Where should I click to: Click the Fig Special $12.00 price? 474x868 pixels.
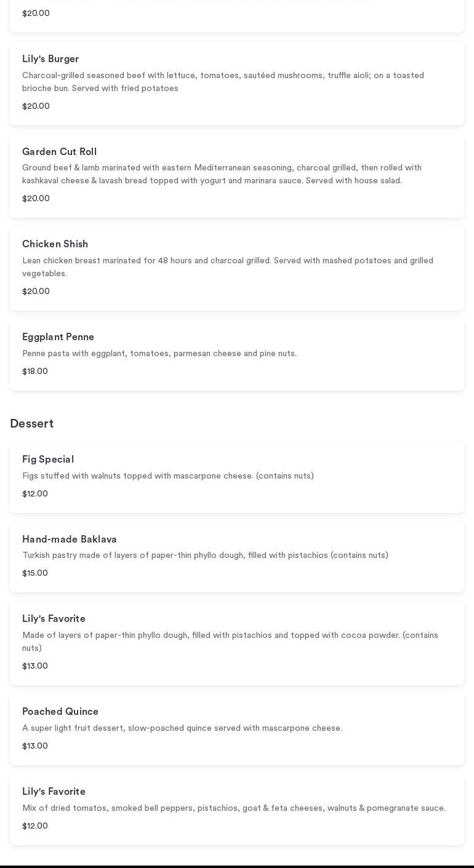(35, 494)
